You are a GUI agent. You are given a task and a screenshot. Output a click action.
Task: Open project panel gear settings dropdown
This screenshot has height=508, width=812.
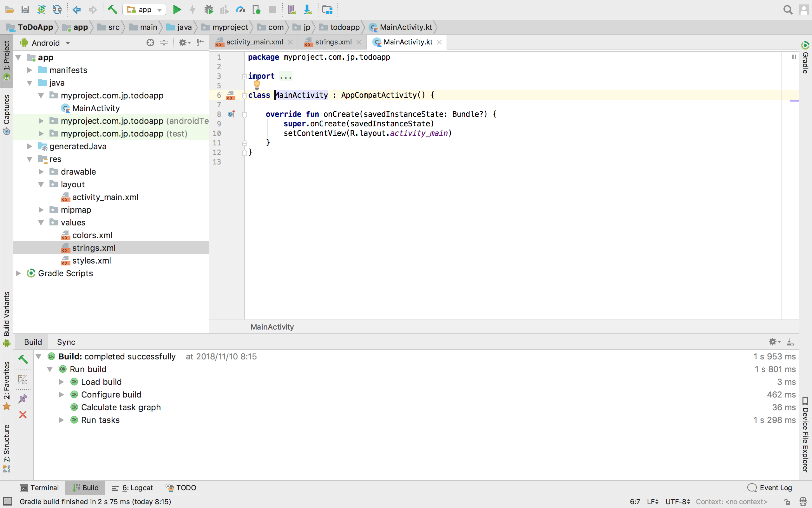point(185,43)
